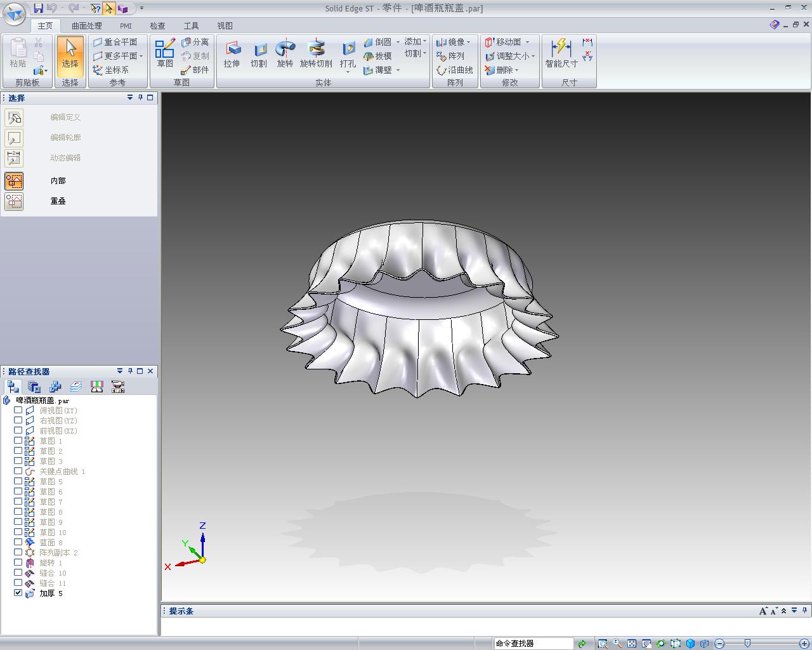
Task: Switch to the 曲面处理 ribbon tab
Action: [86, 26]
